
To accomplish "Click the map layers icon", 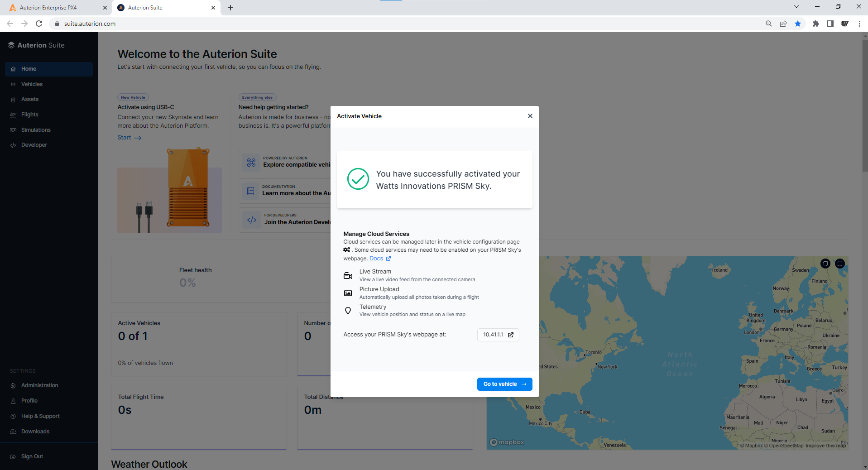I will [x=825, y=264].
